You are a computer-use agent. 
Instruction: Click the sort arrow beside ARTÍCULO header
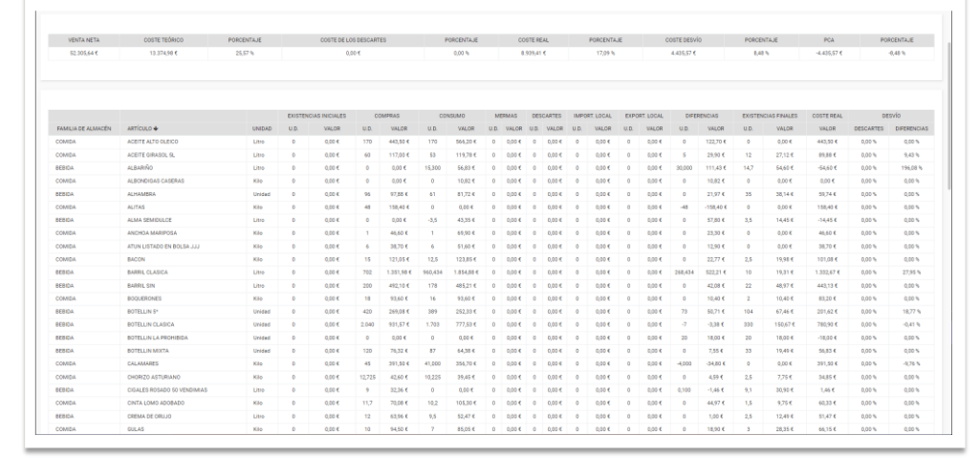pos(158,127)
